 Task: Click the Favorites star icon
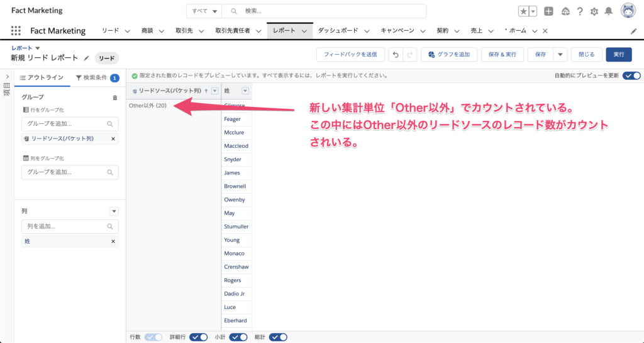[x=523, y=11]
